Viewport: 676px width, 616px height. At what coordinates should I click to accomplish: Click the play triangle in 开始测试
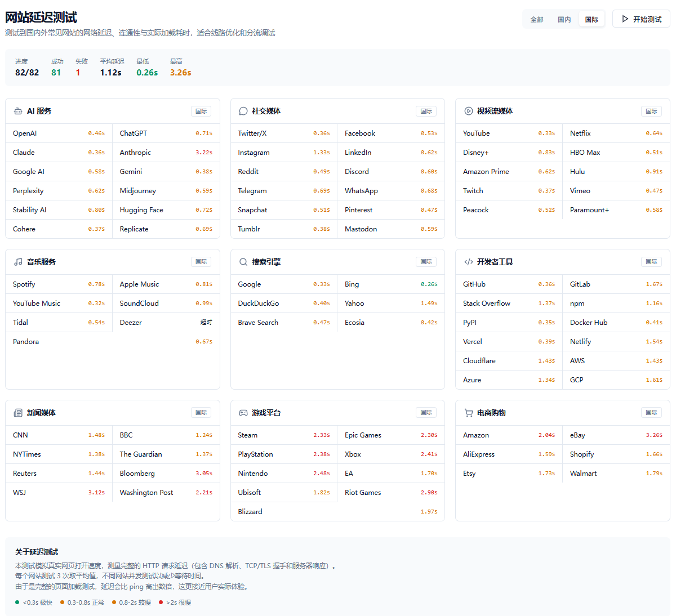pyautogui.click(x=625, y=19)
